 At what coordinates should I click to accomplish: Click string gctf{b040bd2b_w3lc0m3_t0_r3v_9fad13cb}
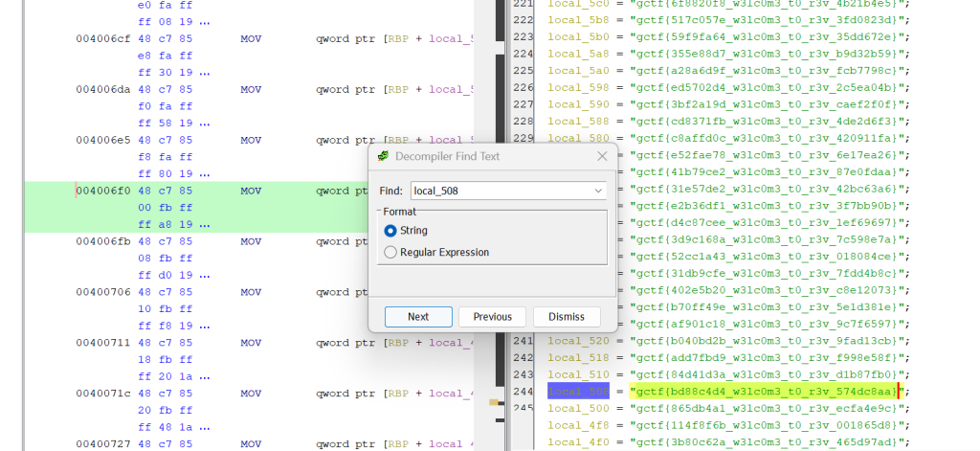pyautogui.click(x=767, y=341)
